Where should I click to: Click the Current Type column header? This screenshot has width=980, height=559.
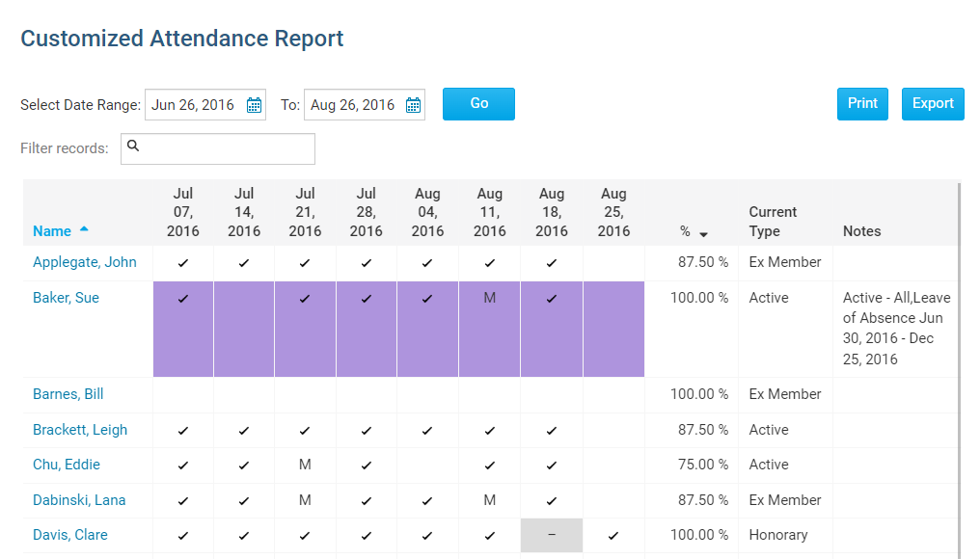click(x=773, y=222)
